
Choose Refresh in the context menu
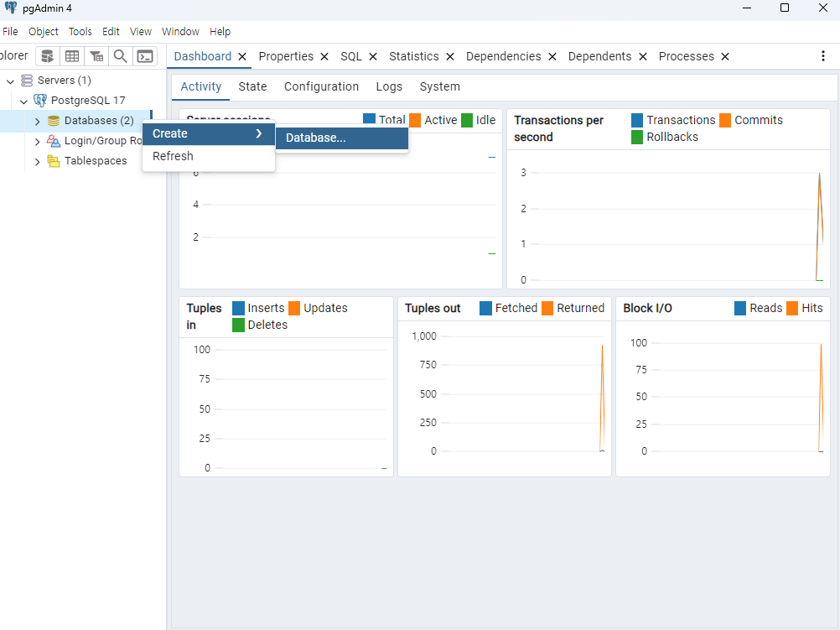(x=209, y=156)
